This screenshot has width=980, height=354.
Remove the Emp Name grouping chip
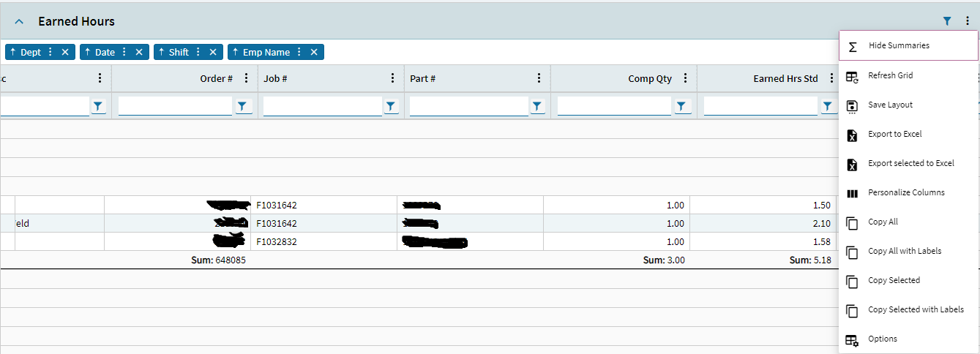pos(313,52)
